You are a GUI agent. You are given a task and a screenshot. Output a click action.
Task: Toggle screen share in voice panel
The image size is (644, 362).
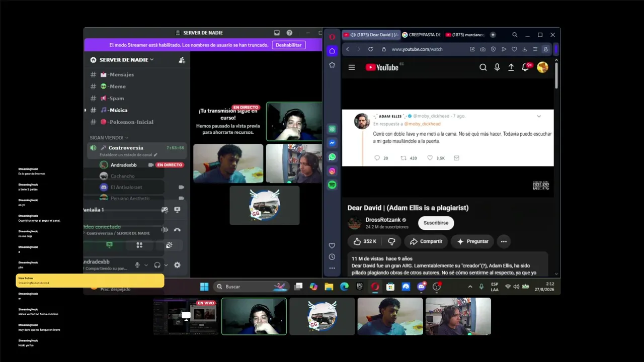(109, 245)
